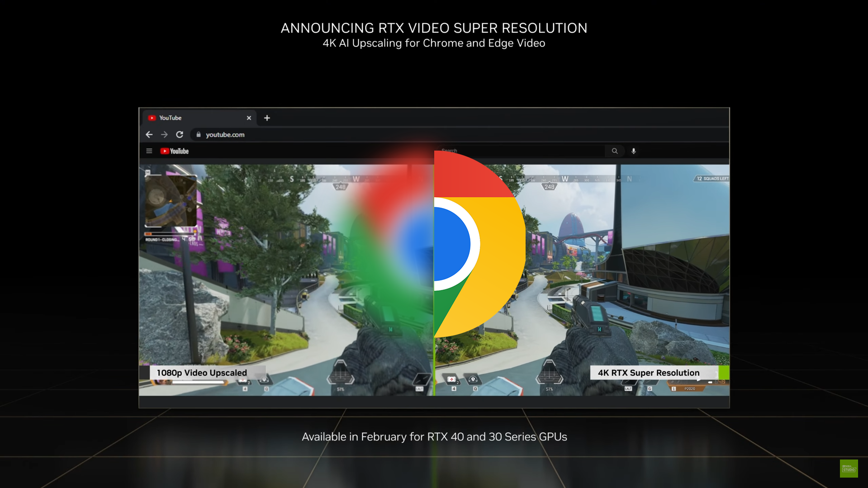Select the YouTube browser tab
Screen dimensions: 868x488
click(x=199, y=118)
